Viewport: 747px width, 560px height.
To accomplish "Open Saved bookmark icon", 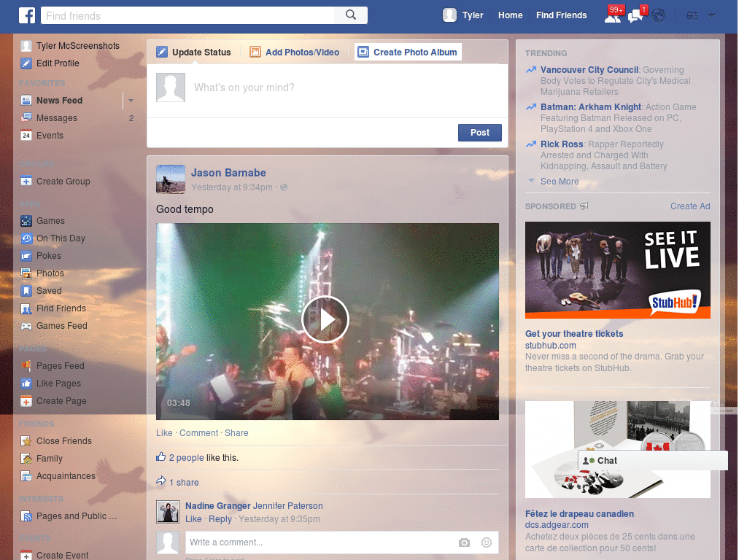I will click(x=26, y=290).
